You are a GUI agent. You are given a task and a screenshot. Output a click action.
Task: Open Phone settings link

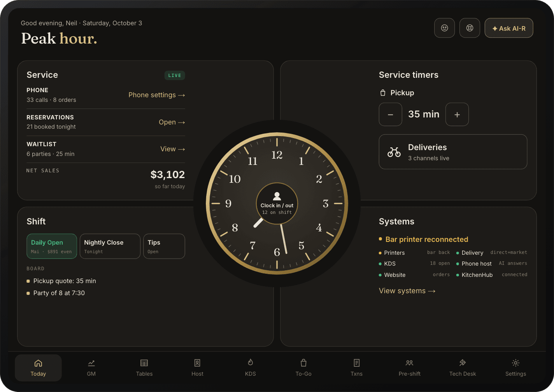[157, 95]
